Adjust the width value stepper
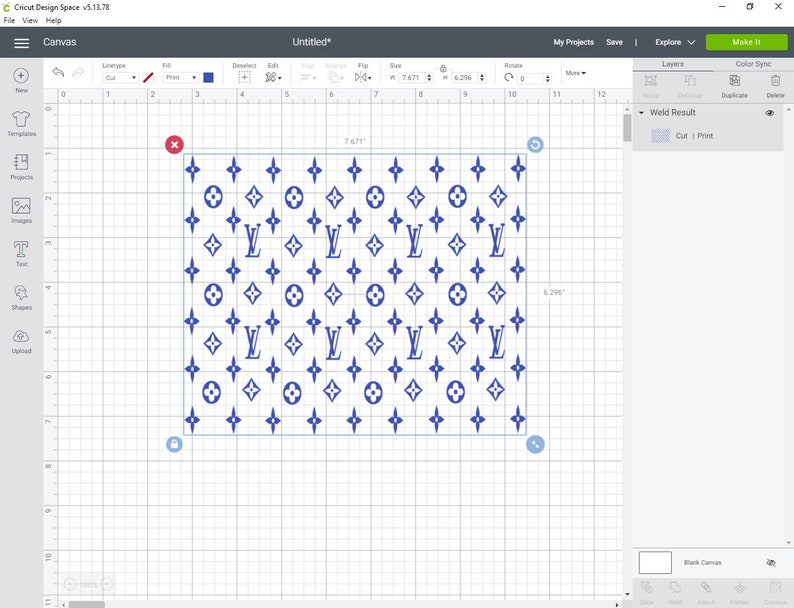 (429, 77)
